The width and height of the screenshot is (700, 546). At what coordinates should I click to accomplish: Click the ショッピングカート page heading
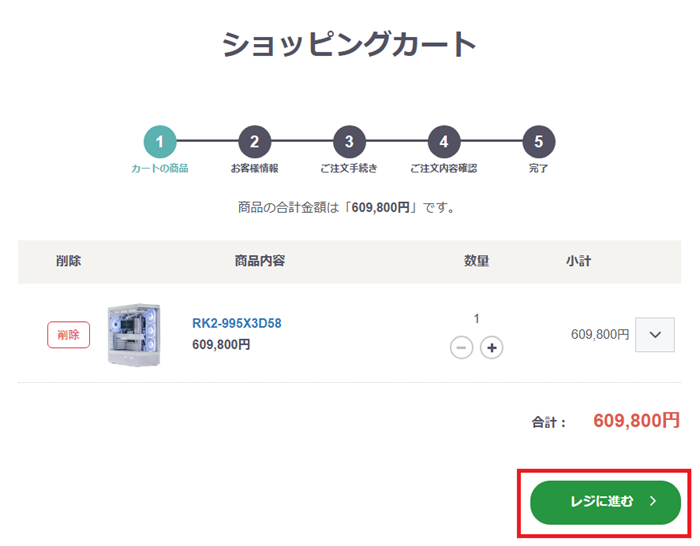(349, 44)
